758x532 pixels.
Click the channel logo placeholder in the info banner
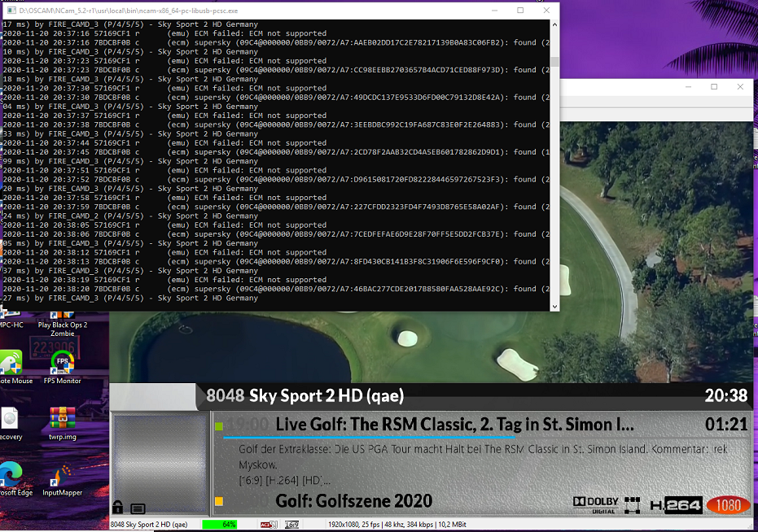(160, 462)
